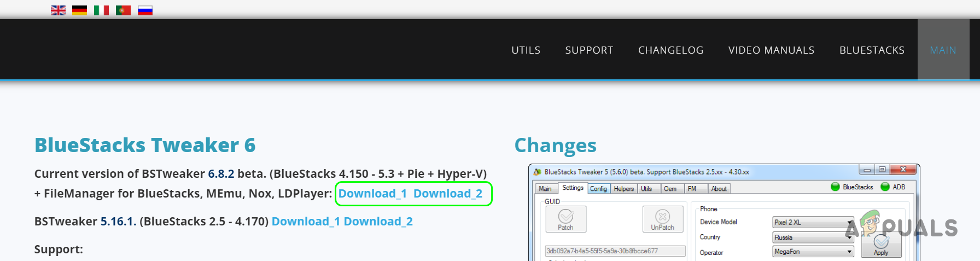Open Config tab in Tweaker window

(598, 189)
